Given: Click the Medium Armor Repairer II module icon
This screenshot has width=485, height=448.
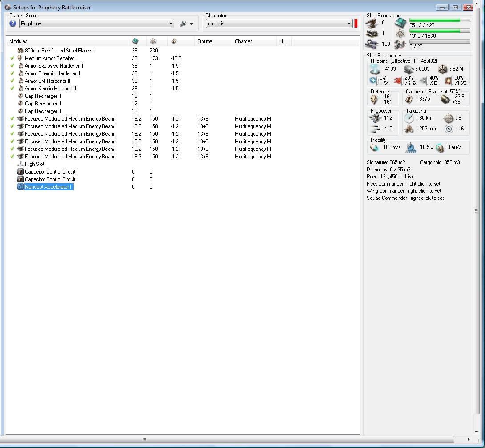Looking at the screenshot, I should point(20,58).
